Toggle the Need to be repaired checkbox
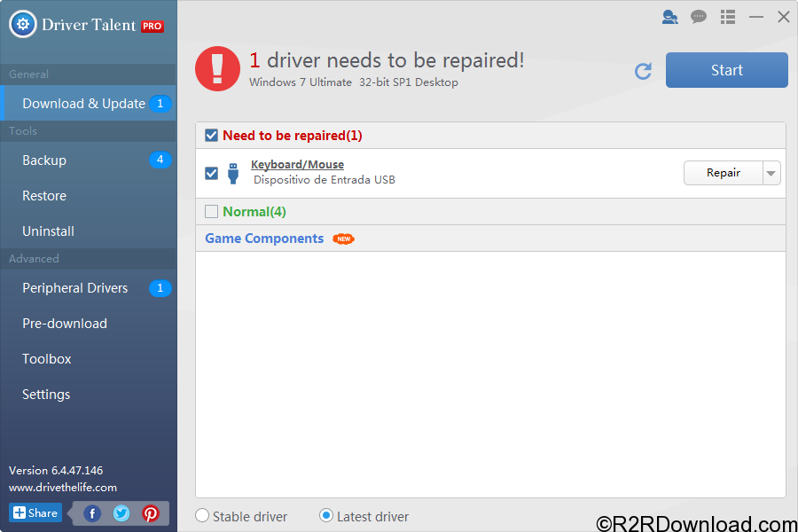 click(x=211, y=136)
